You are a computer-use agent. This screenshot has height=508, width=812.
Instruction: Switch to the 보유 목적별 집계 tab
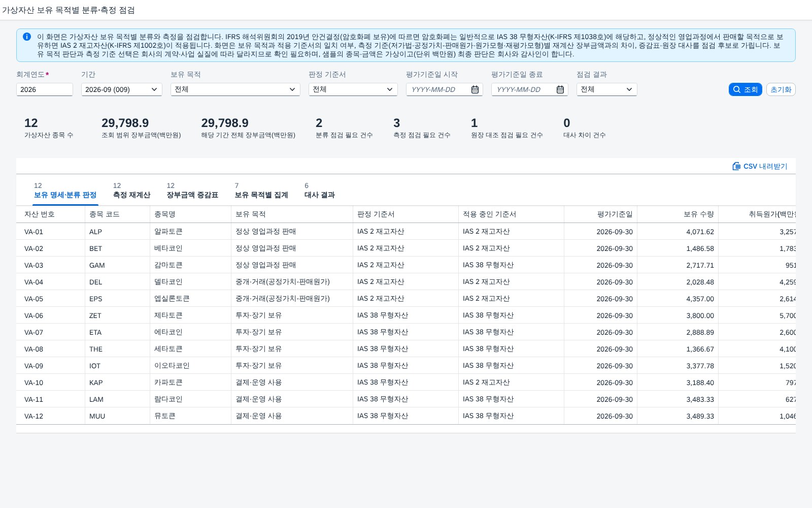[x=261, y=190]
